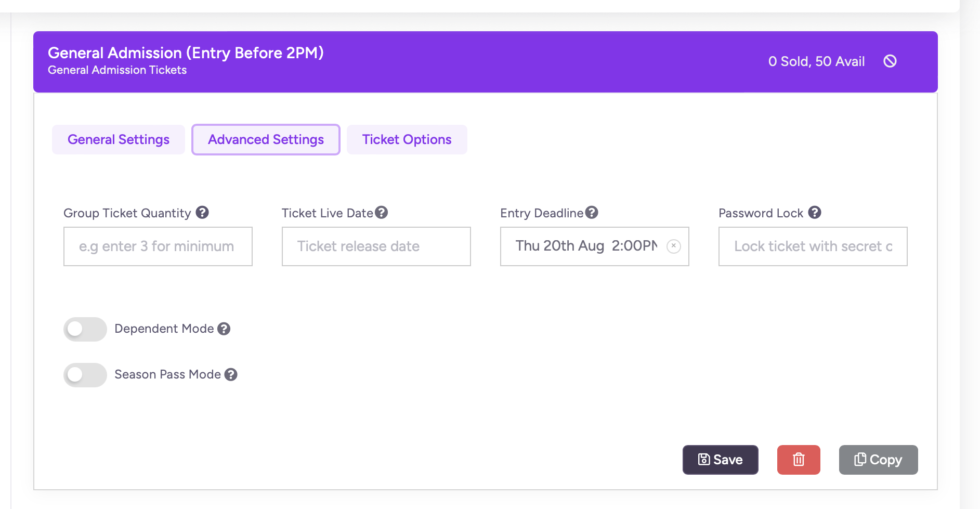Click the Password Lock input field

pyautogui.click(x=813, y=246)
